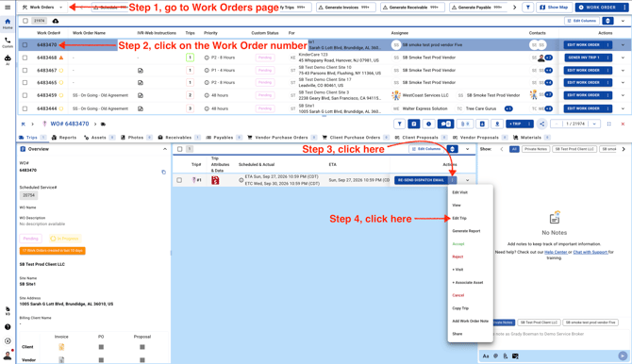Screen dimensions: 632x364
Task: Open the Help Center link in notes
Action: pyautogui.click(x=556, y=252)
